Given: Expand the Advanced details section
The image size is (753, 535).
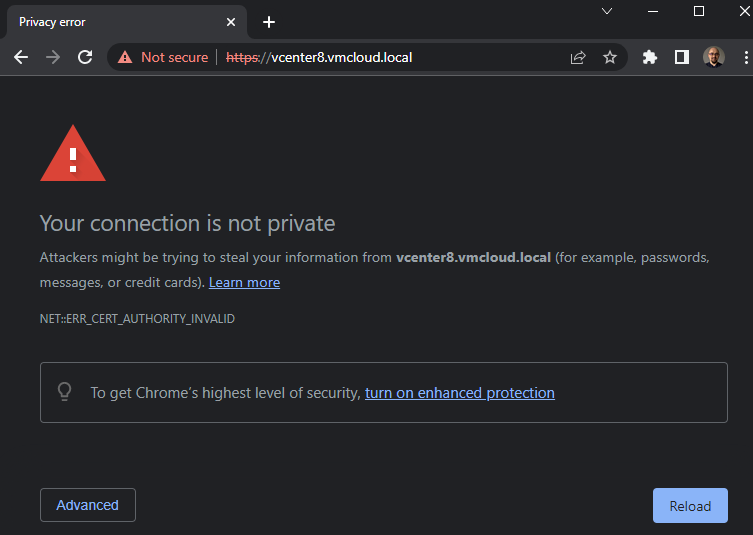Looking at the screenshot, I should (87, 505).
